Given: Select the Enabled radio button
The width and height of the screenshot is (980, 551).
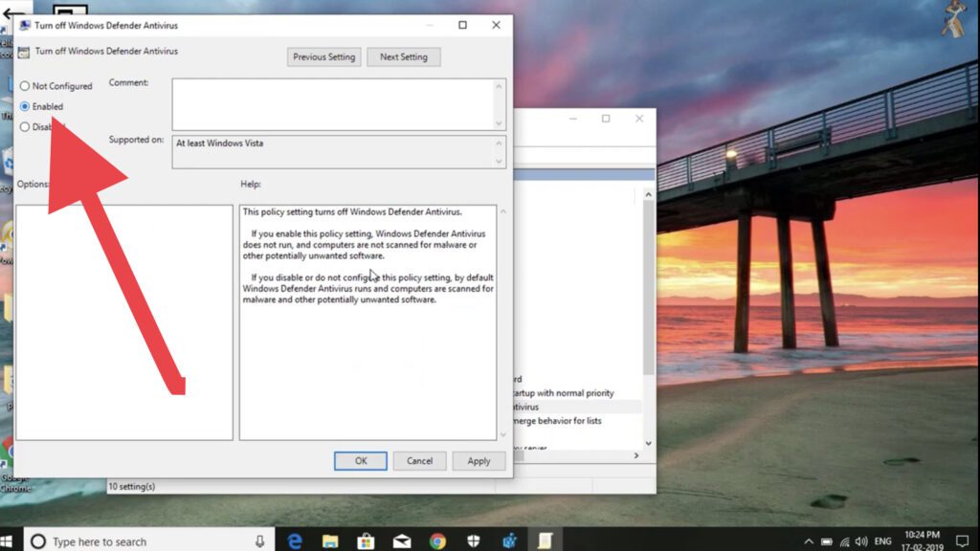Looking at the screenshot, I should (23, 106).
